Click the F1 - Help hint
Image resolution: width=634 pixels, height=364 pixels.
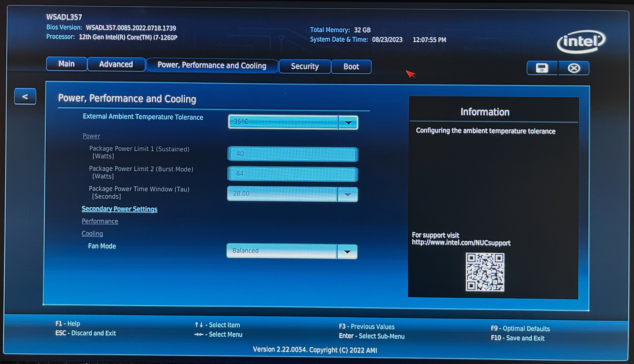pyautogui.click(x=68, y=324)
